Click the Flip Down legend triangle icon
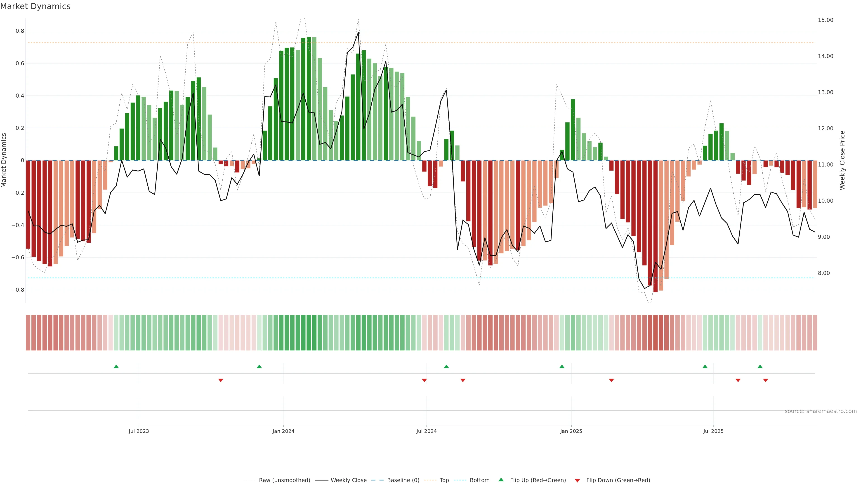This screenshot has height=488, width=868. (577, 480)
